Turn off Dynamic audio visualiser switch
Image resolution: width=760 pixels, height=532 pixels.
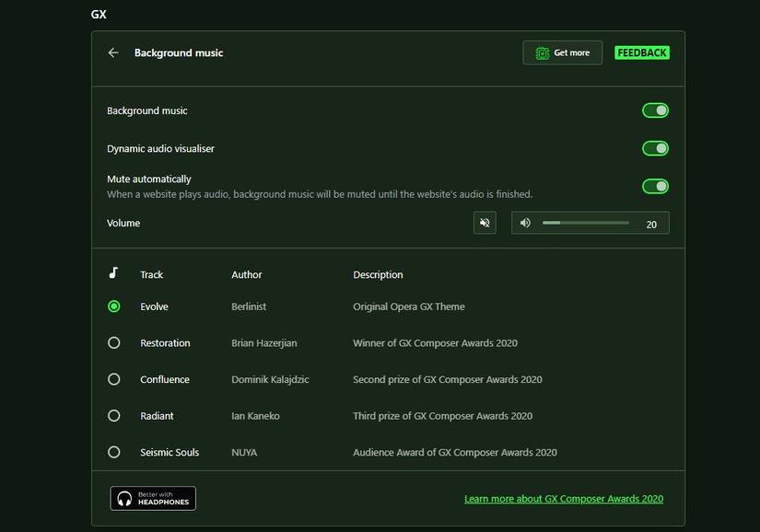click(655, 148)
